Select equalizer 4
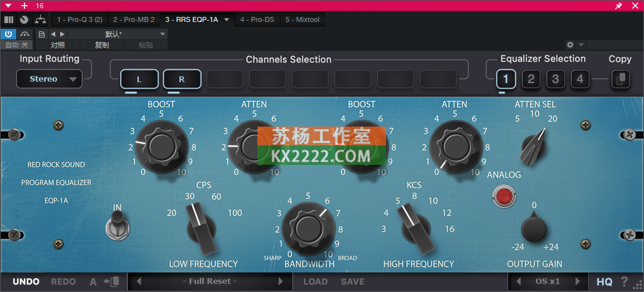This screenshot has width=644, height=292. point(580,79)
